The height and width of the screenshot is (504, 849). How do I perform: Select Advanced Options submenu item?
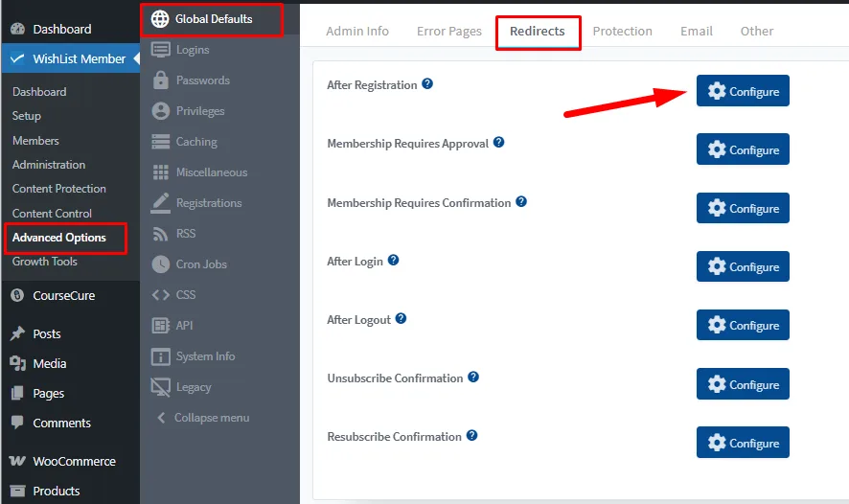[59, 237]
